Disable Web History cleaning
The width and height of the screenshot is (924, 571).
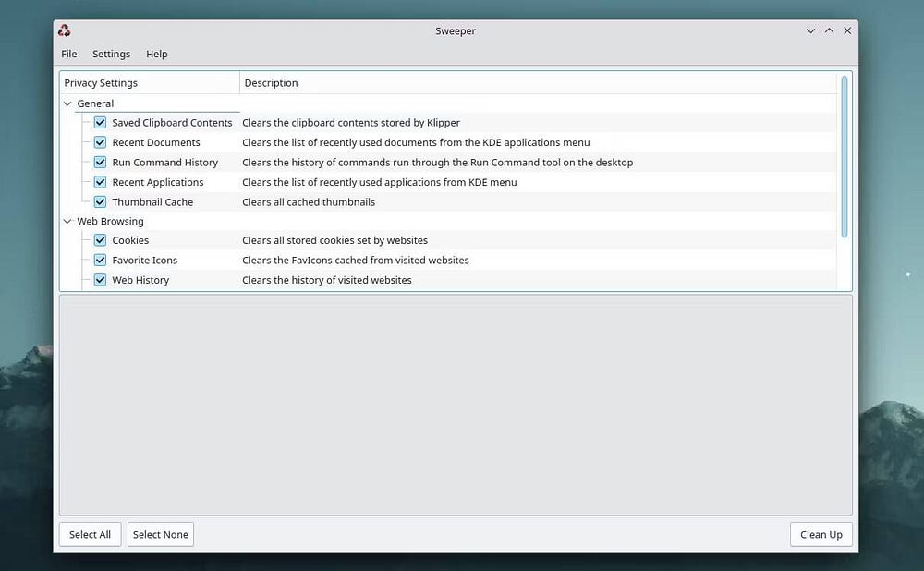coord(99,280)
